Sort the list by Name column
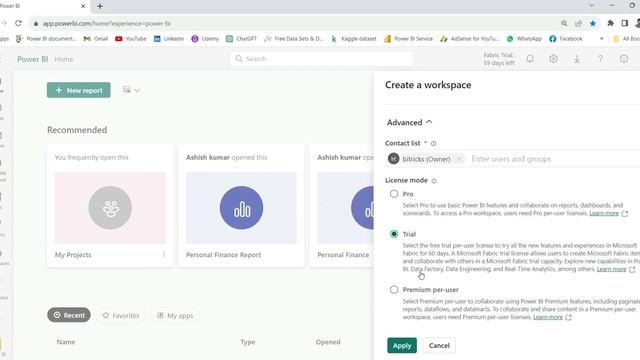640x360 pixels. (66, 342)
